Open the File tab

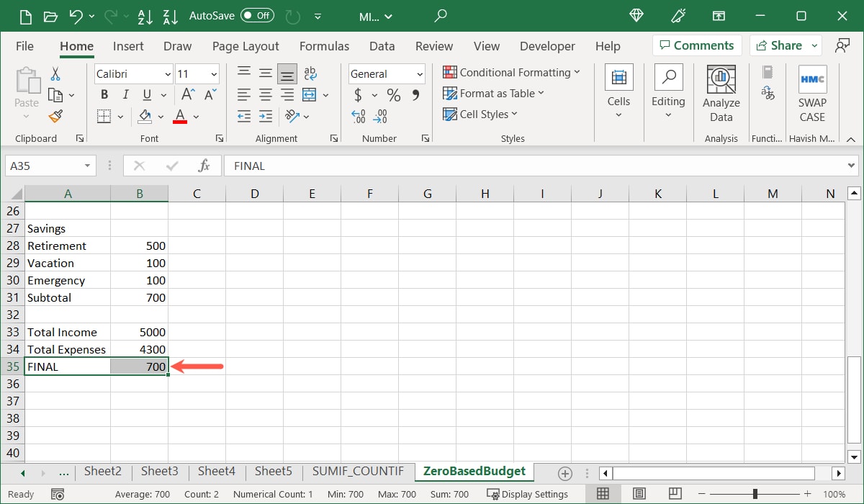point(24,46)
